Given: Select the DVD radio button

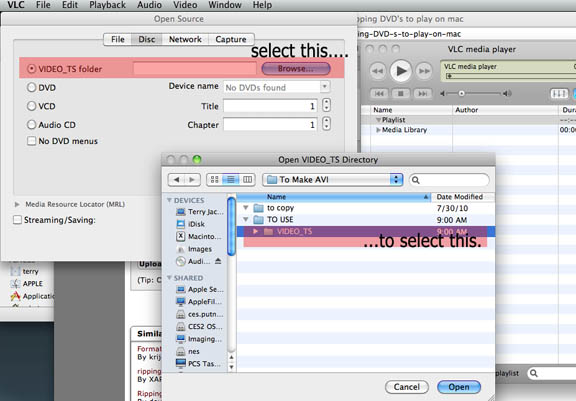Looking at the screenshot, I should 32,87.
